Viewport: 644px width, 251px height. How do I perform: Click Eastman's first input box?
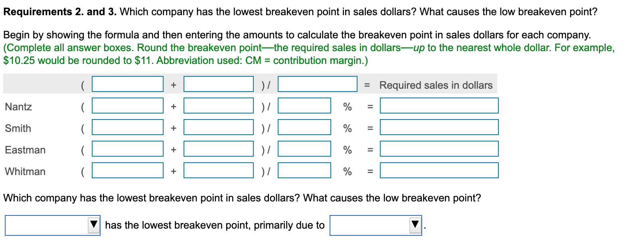128,149
